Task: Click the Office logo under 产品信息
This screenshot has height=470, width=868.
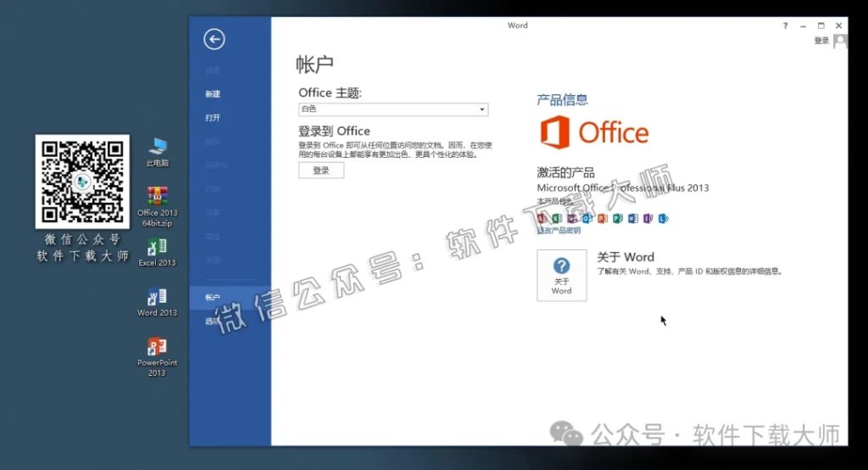Action: point(594,131)
